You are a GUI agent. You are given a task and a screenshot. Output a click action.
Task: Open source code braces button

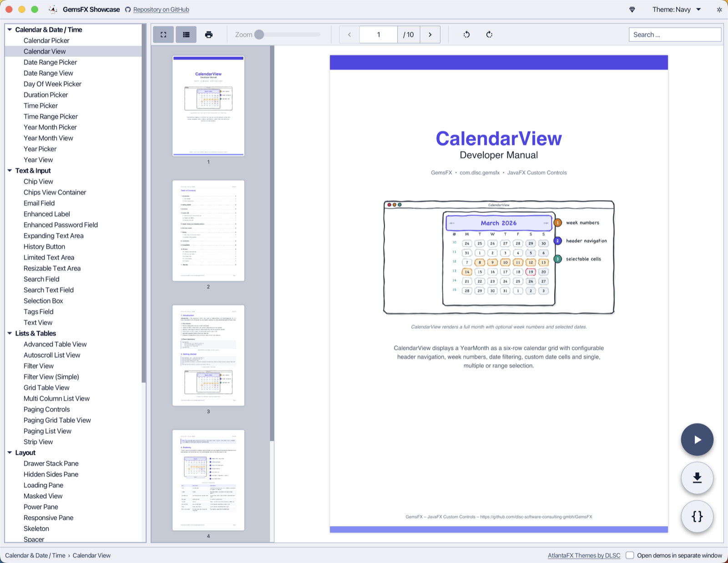[697, 516]
